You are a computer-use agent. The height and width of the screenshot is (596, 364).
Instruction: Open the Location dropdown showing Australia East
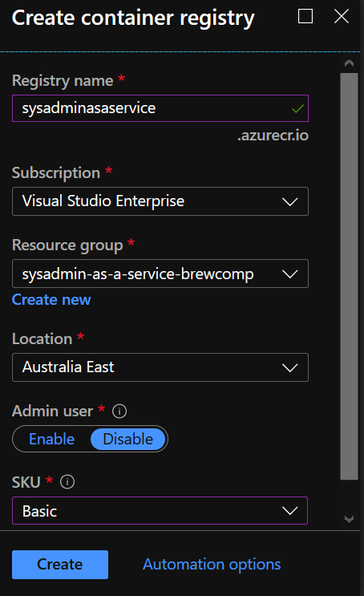160,367
